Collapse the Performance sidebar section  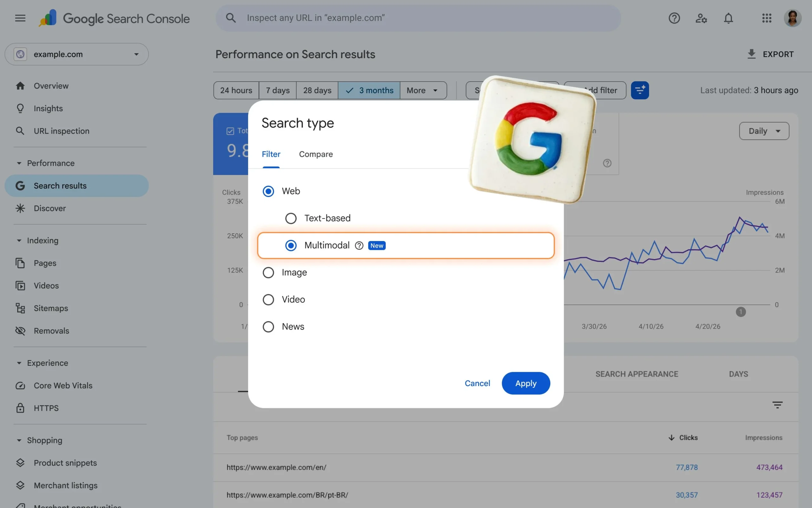(19, 163)
